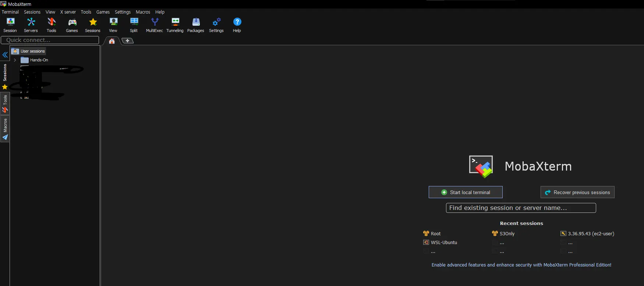Open the Packages toolbar icon

tap(196, 25)
